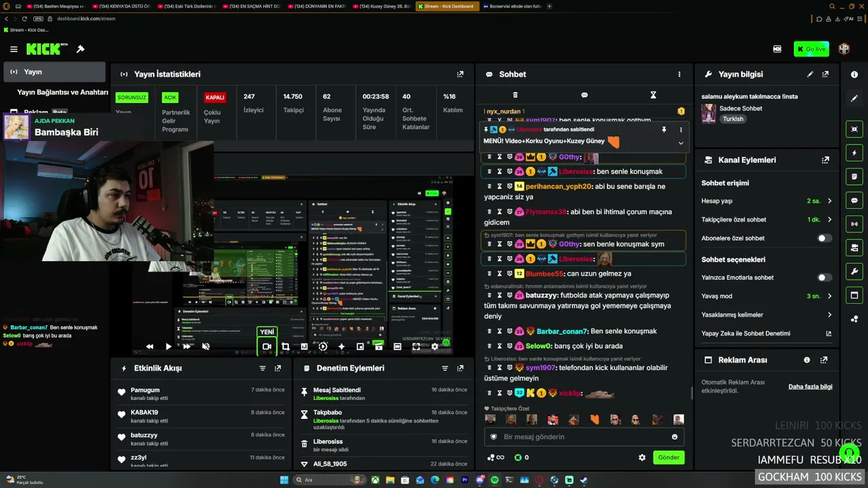868x488 pixels.
Task: Click the trash icon in Sohbet toolbar
Action: coord(515,95)
